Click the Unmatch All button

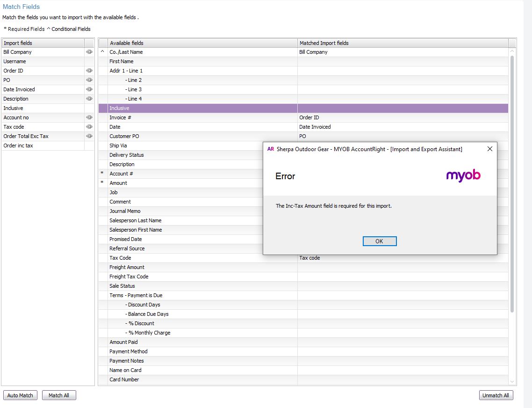[496, 395]
